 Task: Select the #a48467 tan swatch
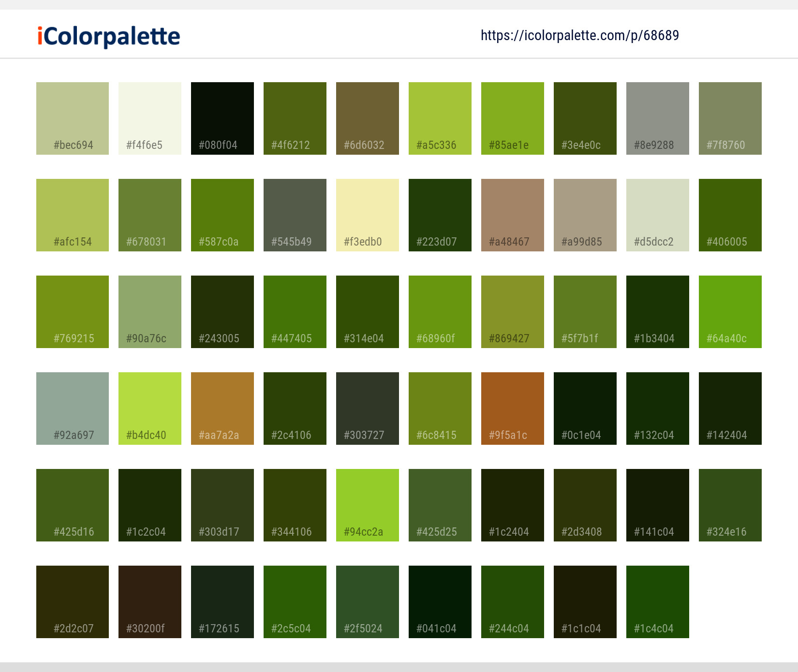coord(513,215)
